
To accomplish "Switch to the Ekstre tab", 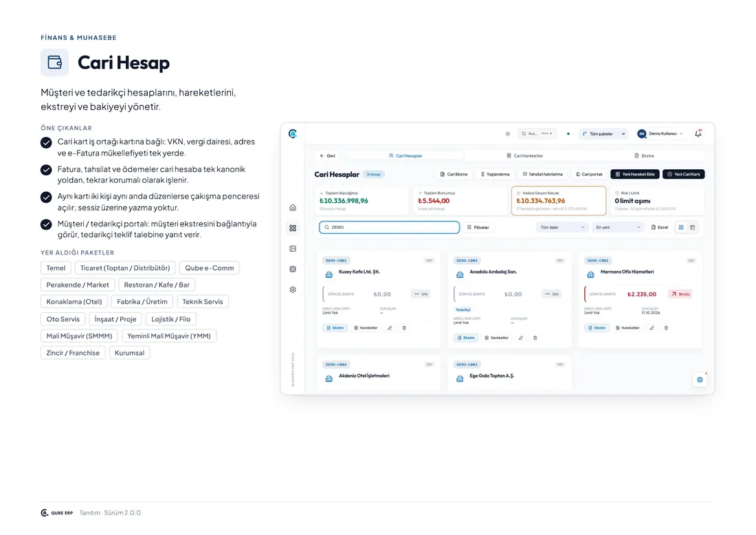I will [644, 156].
